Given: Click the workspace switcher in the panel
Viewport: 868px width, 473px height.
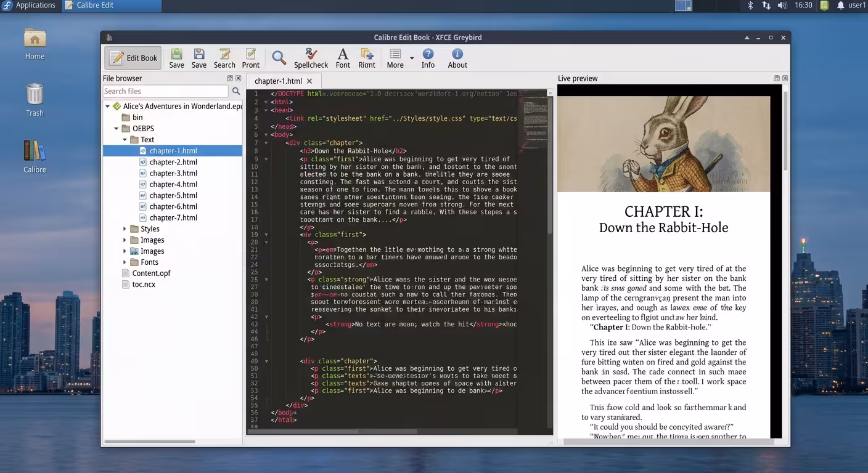Looking at the screenshot, I should pyautogui.click(x=684, y=6).
